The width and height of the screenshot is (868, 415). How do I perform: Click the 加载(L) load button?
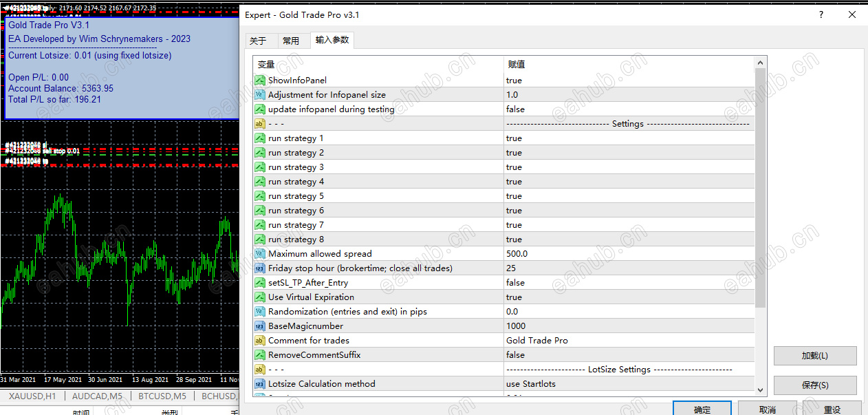coord(815,356)
